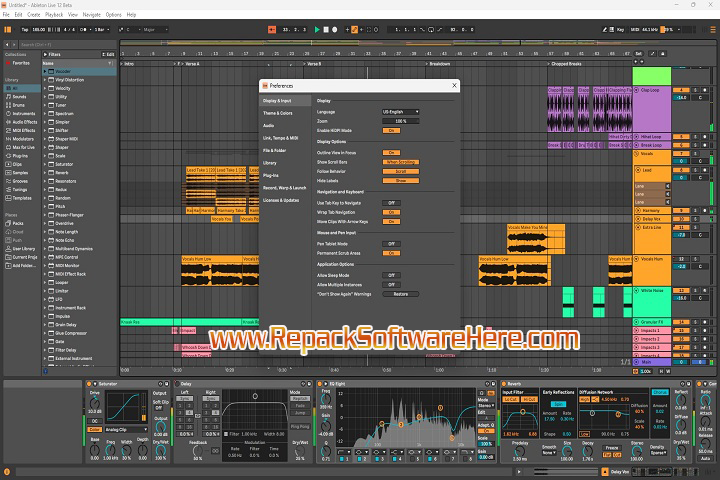Click the Key mapping button
The width and height of the screenshot is (720, 480).
point(620,29)
